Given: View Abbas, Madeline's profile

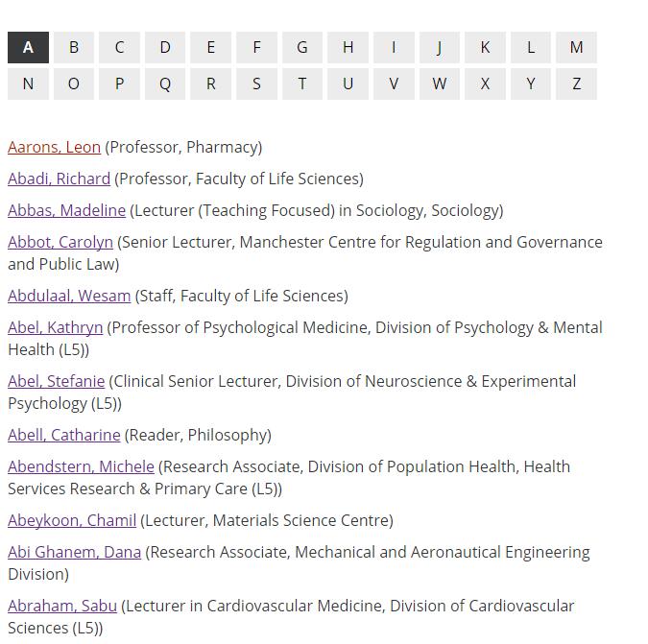Looking at the screenshot, I should [66, 210].
